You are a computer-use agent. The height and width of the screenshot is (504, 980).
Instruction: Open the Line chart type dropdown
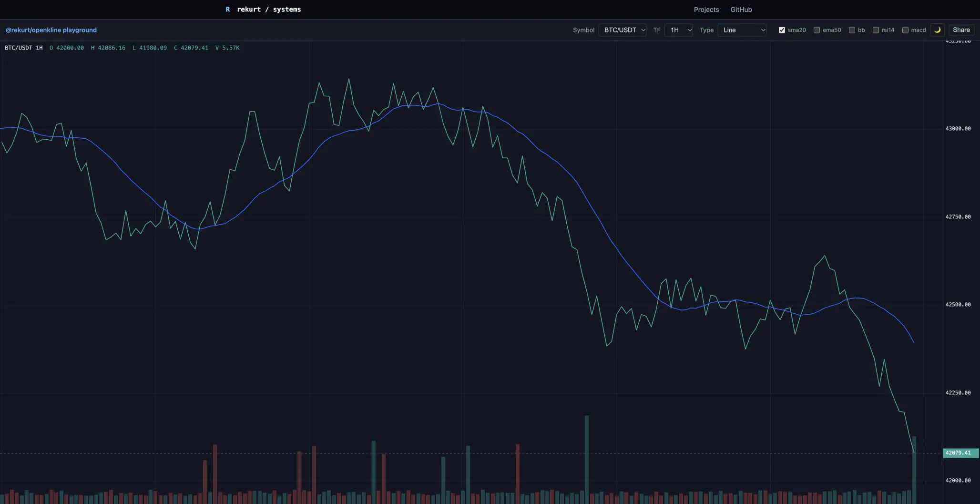pos(742,30)
